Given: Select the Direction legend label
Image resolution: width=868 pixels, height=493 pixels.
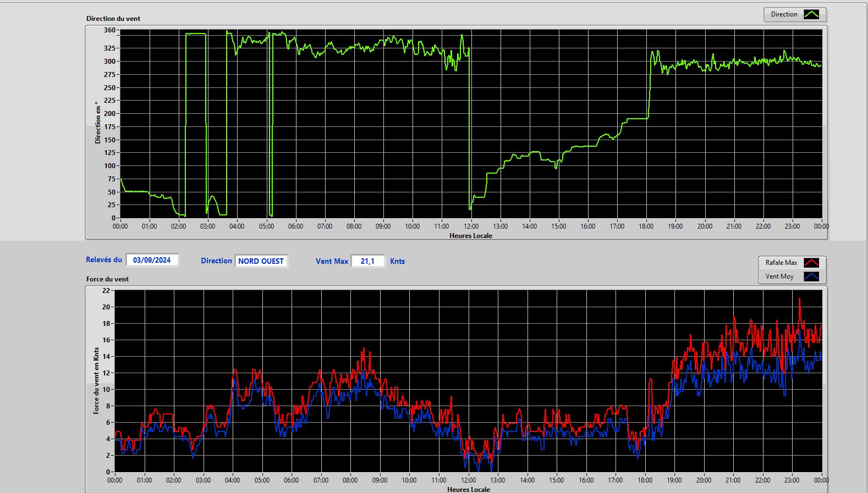Looking at the screenshot, I should (x=784, y=14).
